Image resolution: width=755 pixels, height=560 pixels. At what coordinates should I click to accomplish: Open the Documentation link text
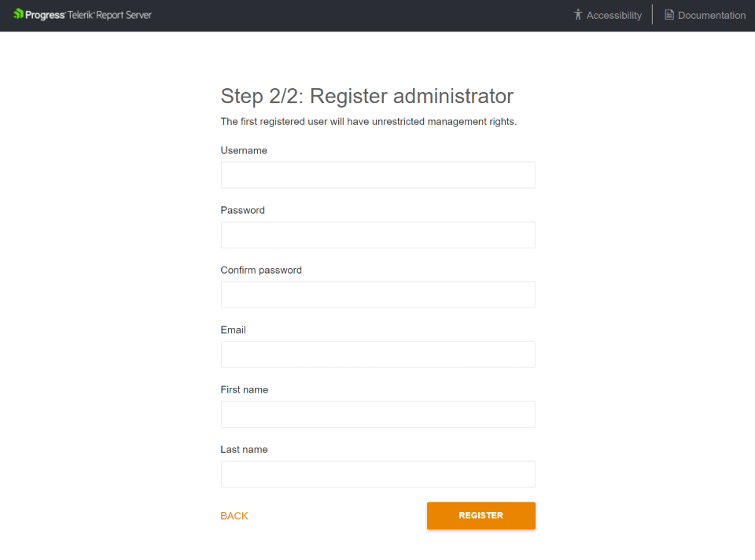(x=712, y=16)
